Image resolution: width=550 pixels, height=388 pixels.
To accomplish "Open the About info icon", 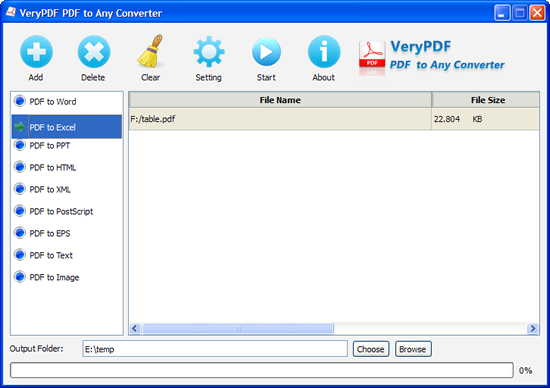I will pos(324,52).
